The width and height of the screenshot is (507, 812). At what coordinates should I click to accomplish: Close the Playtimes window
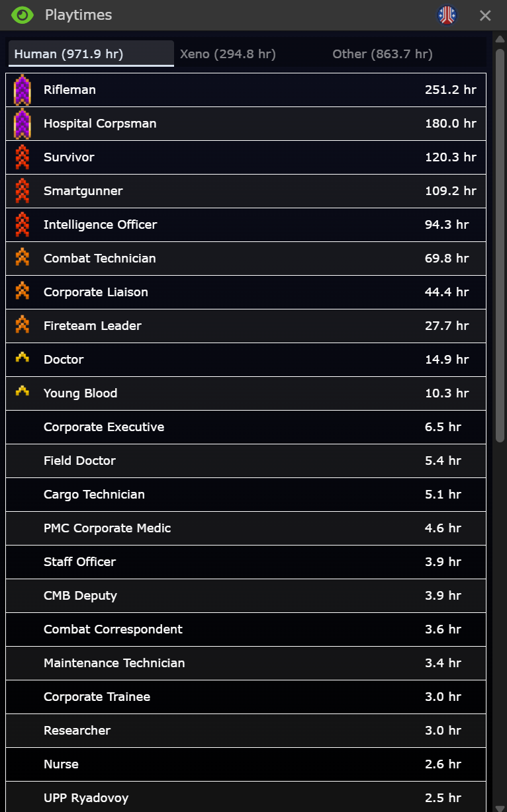485,15
